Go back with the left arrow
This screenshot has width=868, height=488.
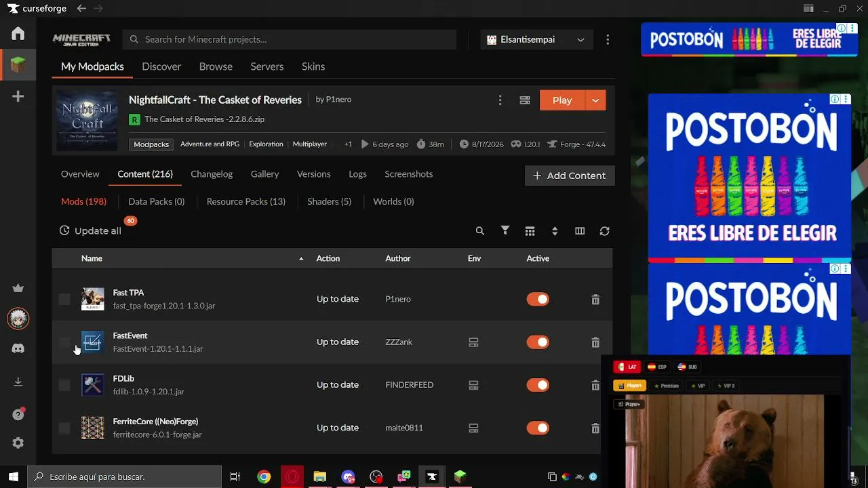81,8
